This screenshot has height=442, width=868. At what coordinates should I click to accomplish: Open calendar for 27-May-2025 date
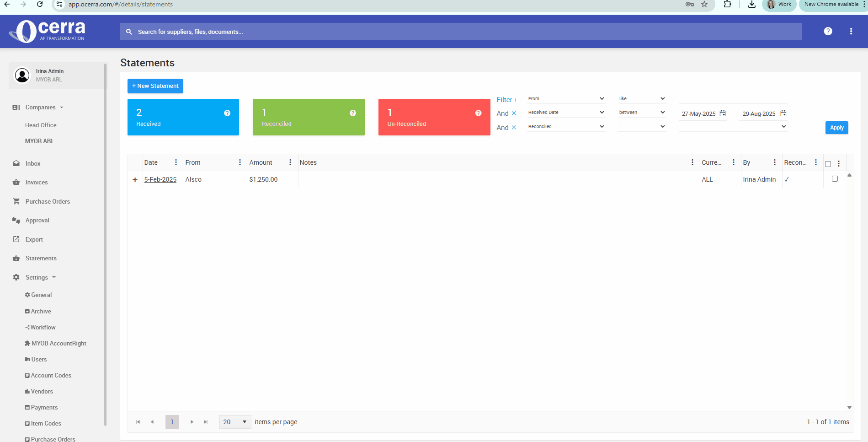(x=723, y=113)
